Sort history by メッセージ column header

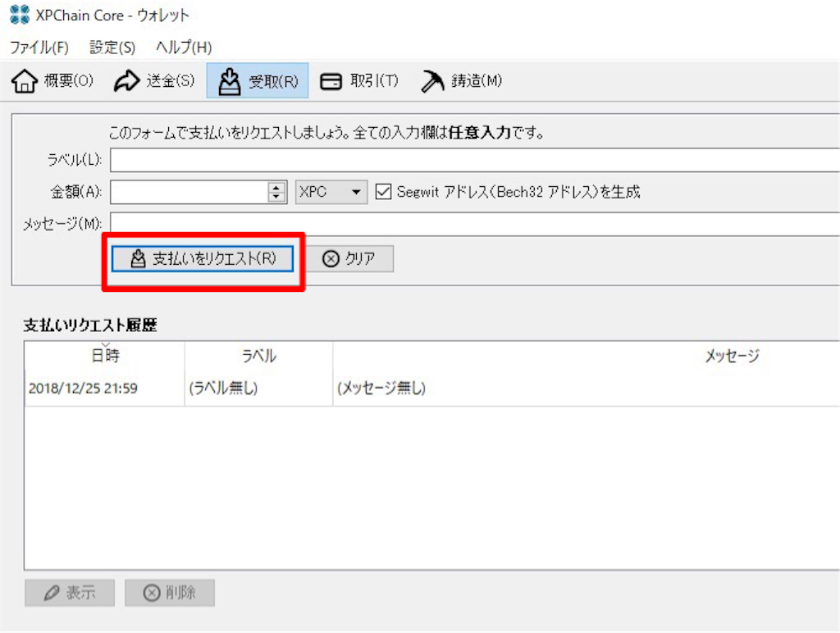click(586, 356)
